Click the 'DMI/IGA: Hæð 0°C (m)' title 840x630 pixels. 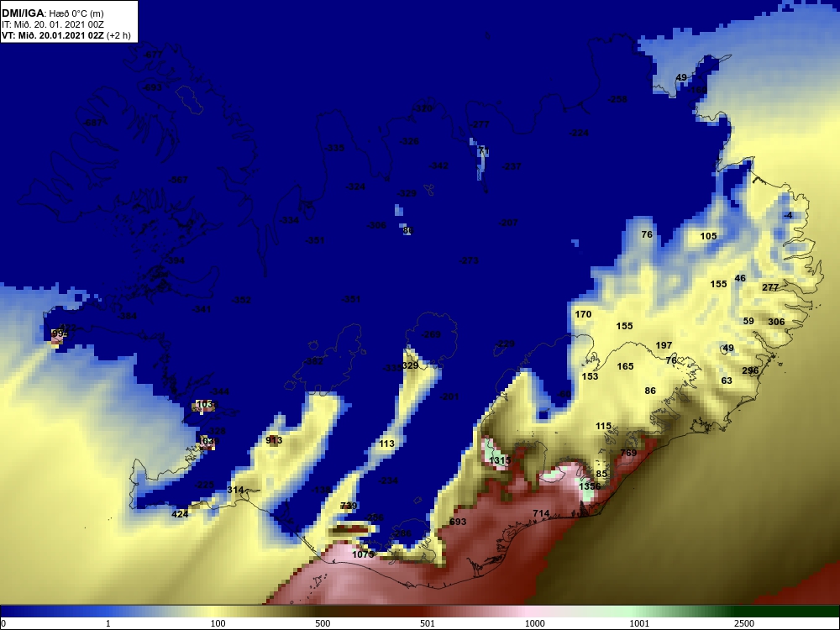coord(53,13)
